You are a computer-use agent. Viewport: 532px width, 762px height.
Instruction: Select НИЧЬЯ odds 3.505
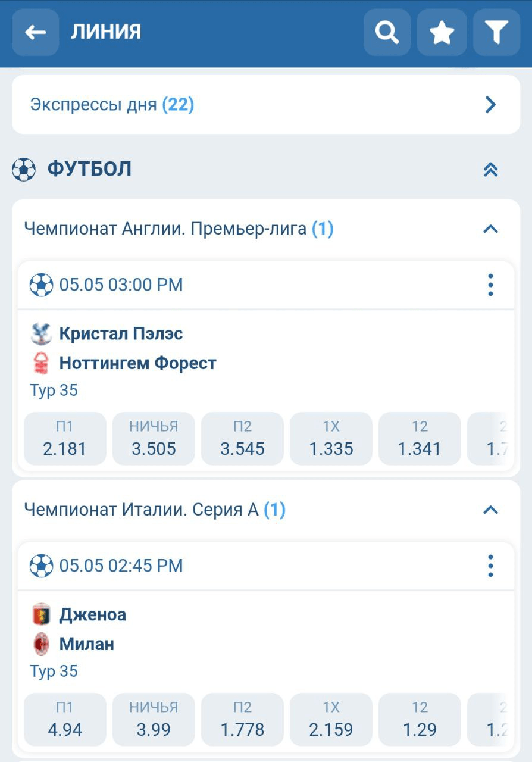pyautogui.click(x=154, y=438)
